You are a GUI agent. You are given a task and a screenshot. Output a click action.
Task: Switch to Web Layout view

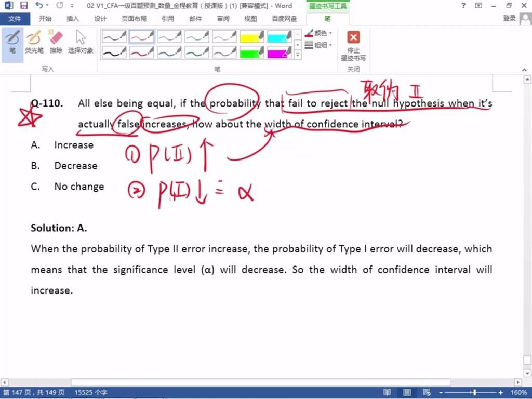(x=427, y=393)
